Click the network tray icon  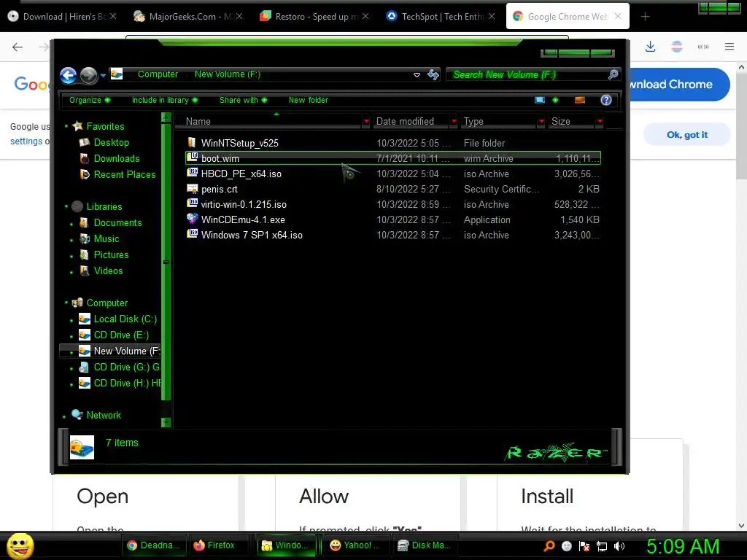(602, 546)
